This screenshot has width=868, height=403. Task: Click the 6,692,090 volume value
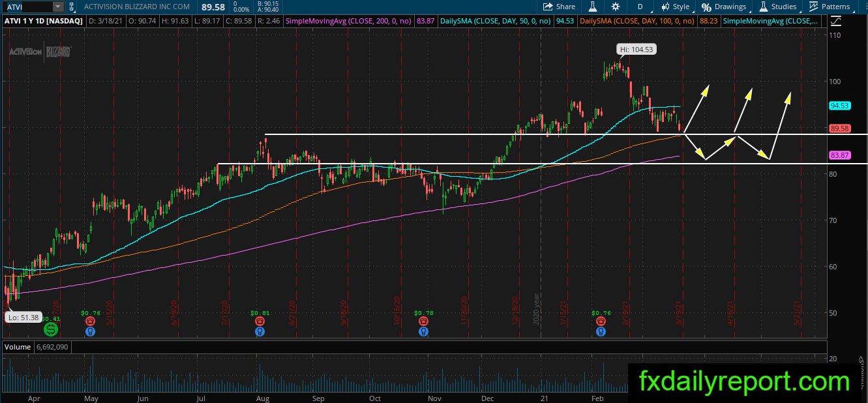(x=53, y=347)
